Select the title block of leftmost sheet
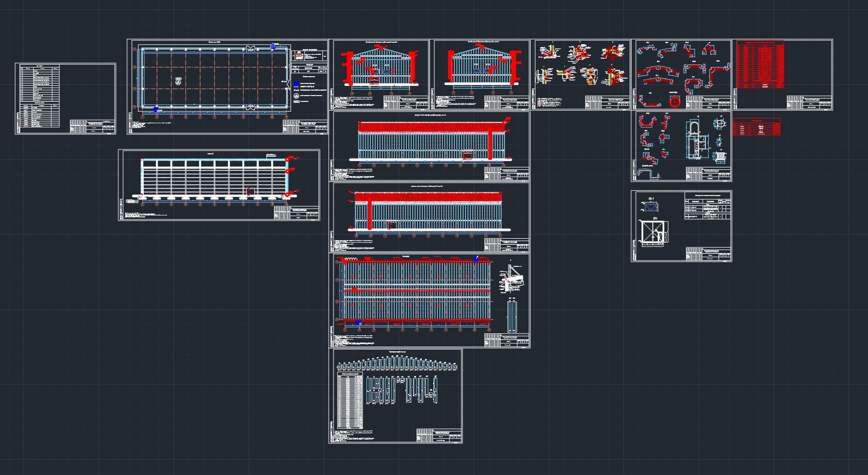868x475 pixels. pyautogui.click(x=92, y=126)
